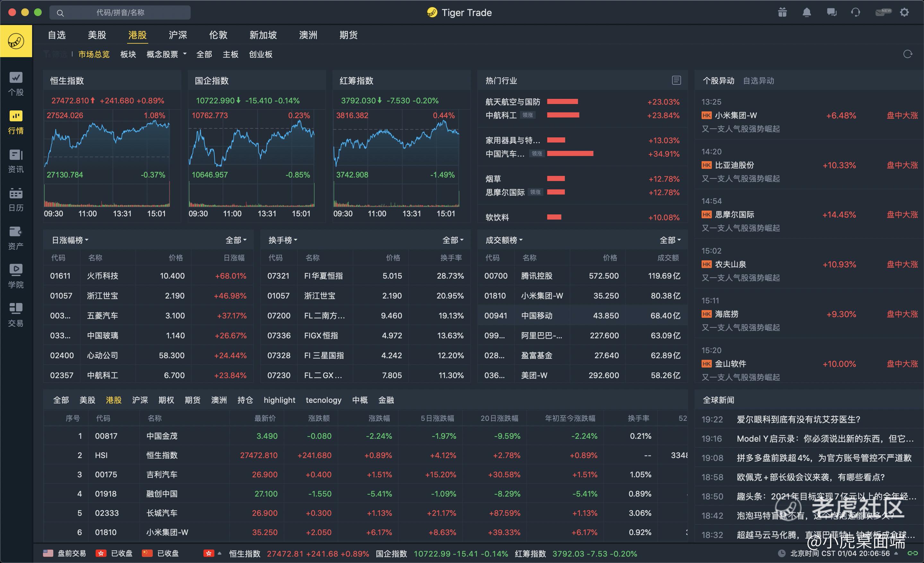This screenshot has height=563, width=924.
Task: Sort watchlist by 涨跌幅 column
Action: pyautogui.click(x=379, y=418)
